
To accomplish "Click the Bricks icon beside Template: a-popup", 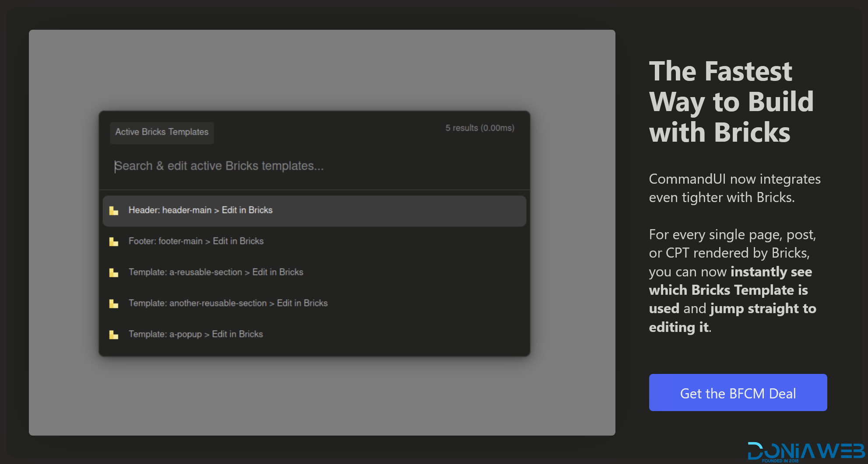I will [114, 335].
